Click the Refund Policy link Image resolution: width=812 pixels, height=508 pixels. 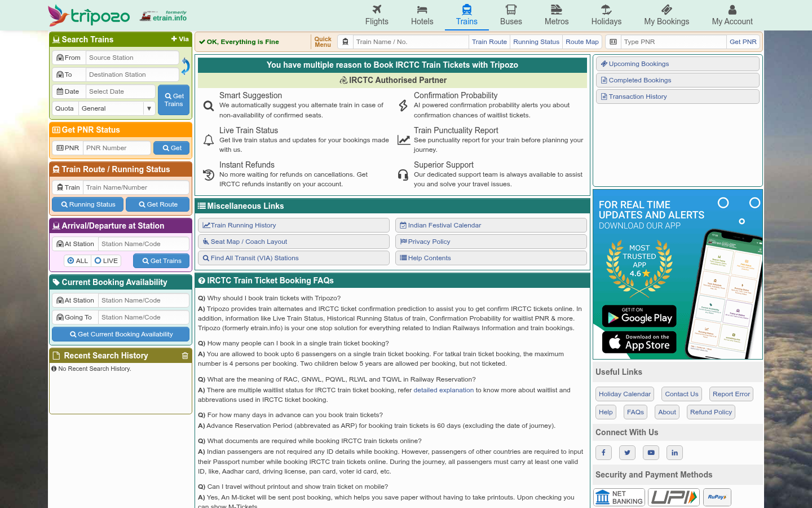tap(711, 412)
